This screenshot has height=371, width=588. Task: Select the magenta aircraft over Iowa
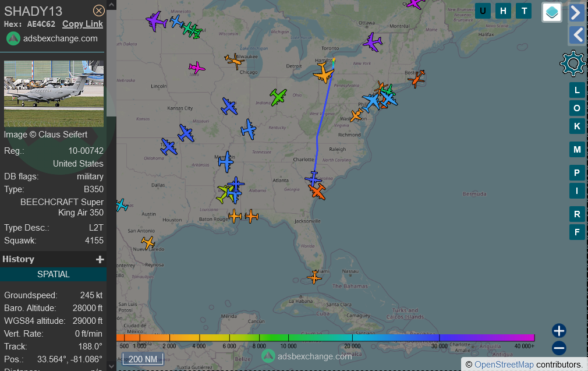(197, 68)
